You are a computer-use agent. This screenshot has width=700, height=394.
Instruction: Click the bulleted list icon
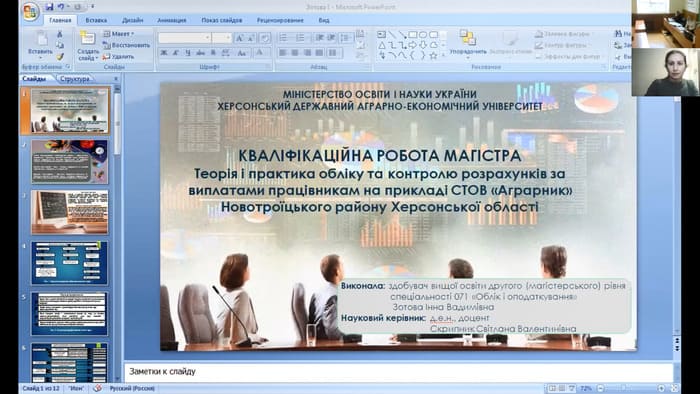(283, 38)
